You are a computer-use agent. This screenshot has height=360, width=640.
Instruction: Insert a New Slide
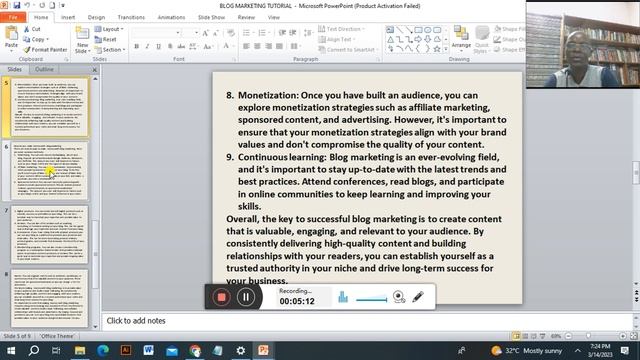click(82, 40)
